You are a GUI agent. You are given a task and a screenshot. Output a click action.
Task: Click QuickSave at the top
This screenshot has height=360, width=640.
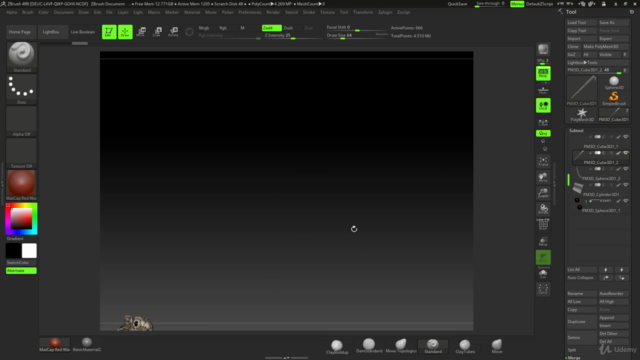[x=458, y=4]
